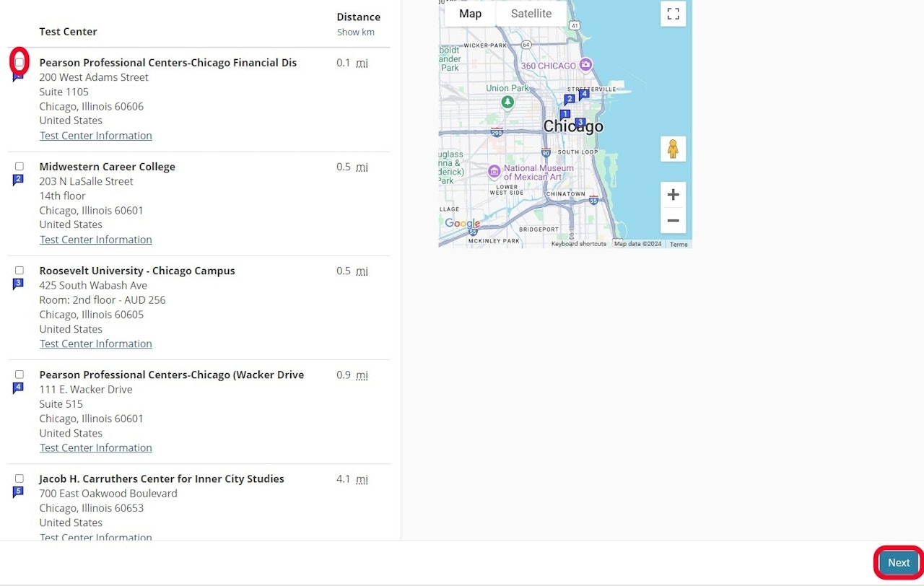This screenshot has width=924, height=586.
Task: Check Pearson Wacker Drive test center checkbox
Action: [19, 375]
